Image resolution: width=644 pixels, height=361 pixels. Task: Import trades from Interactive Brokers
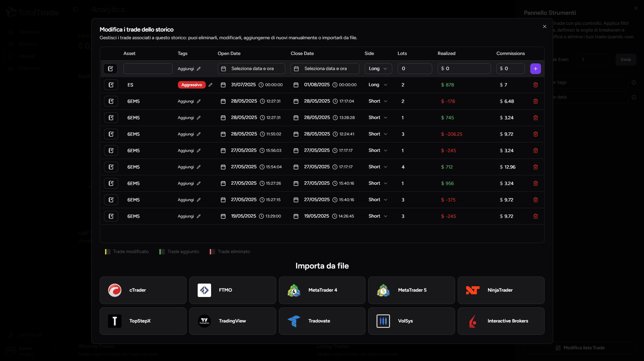pyautogui.click(x=501, y=321)
